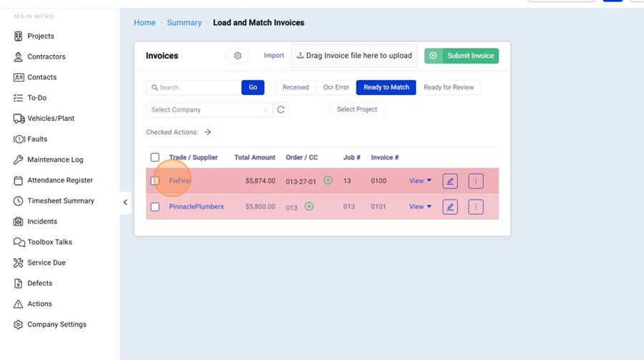Add order with plus icon next to 013-27-01
Viewport: 644px width, 360px height.
(x=328, y=180)
